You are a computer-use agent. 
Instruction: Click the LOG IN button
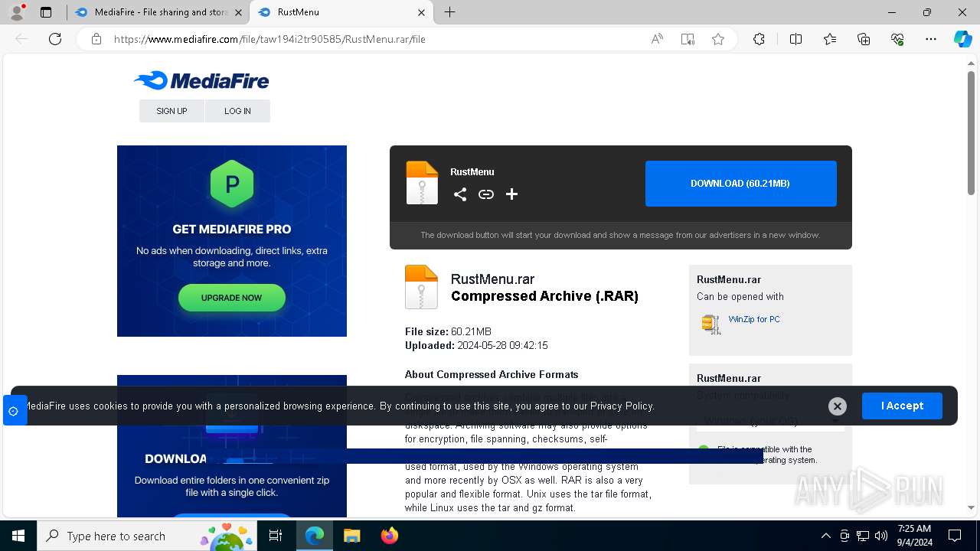pyautogui.click(x=237, y=111)
